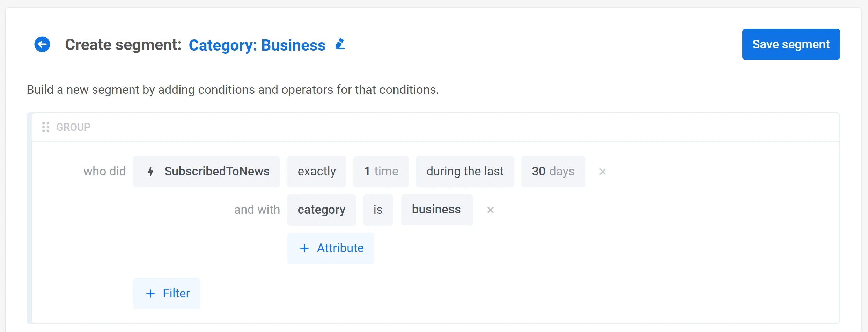Open the 'during the last' time dropdown
Image resolution: width=868 pixels, height=332 pixels.
coord(465,172)
